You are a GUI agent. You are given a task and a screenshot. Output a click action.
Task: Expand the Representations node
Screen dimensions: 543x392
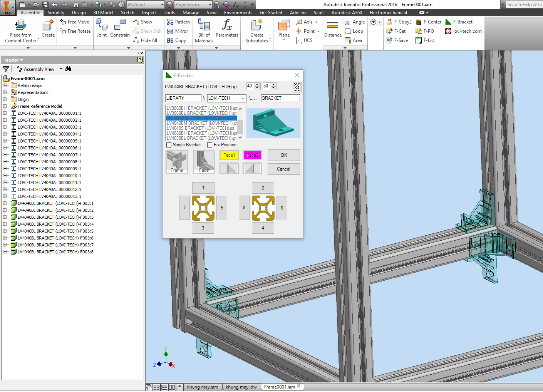(5, 92)
